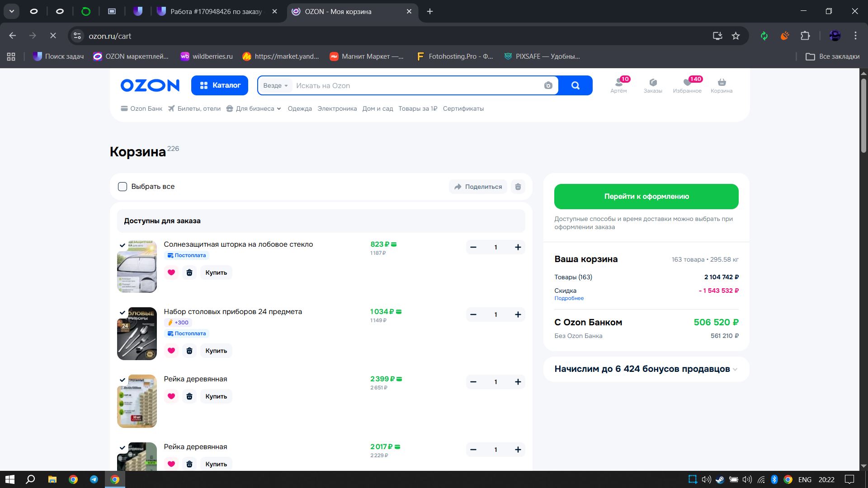Switch to Работа #170948426 browser tab
This screenshot has width=868, height=488.
216,12
